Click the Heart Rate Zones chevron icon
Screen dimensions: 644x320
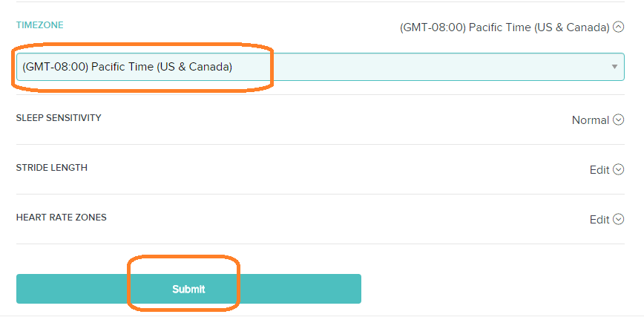[x=619, y=220]
